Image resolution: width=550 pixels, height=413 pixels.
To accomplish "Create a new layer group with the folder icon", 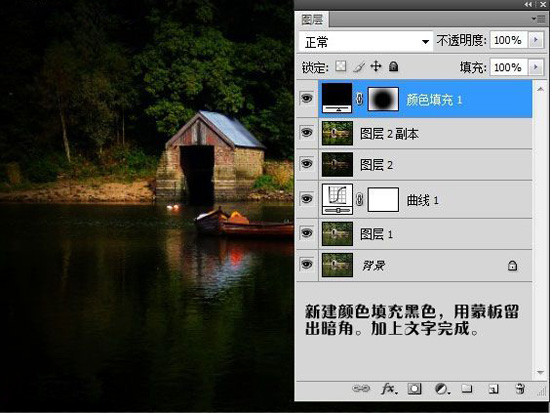I will pos(467,388).
